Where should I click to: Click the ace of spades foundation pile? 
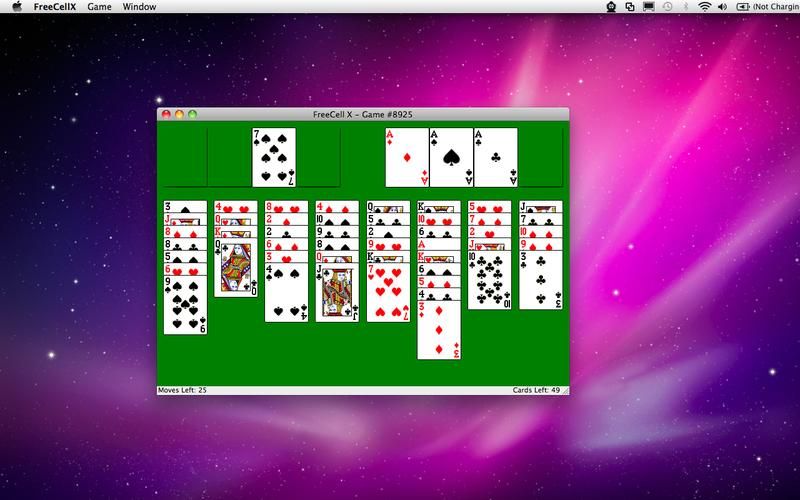tap(452, 158)
